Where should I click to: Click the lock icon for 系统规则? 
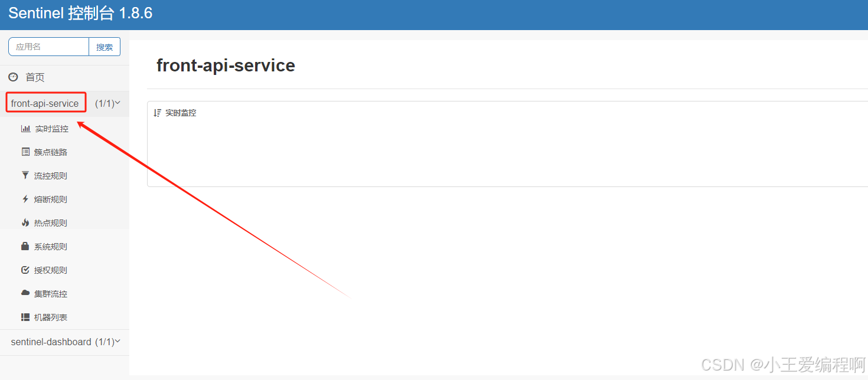click(25, 246)
